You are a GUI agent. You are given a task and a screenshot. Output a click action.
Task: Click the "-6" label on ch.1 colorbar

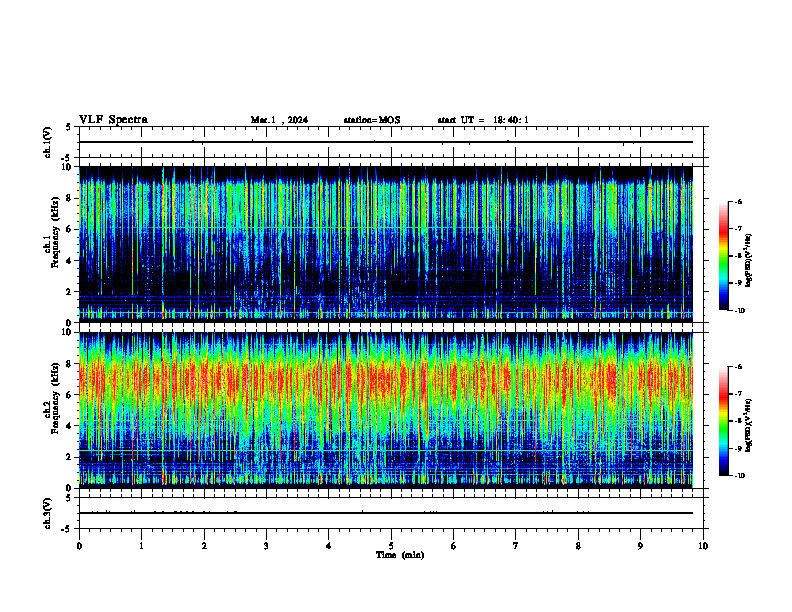tap(738, 201)
